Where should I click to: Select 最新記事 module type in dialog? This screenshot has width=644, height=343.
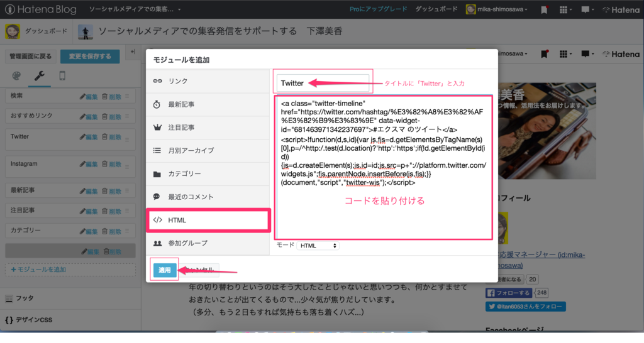point(208,105)
